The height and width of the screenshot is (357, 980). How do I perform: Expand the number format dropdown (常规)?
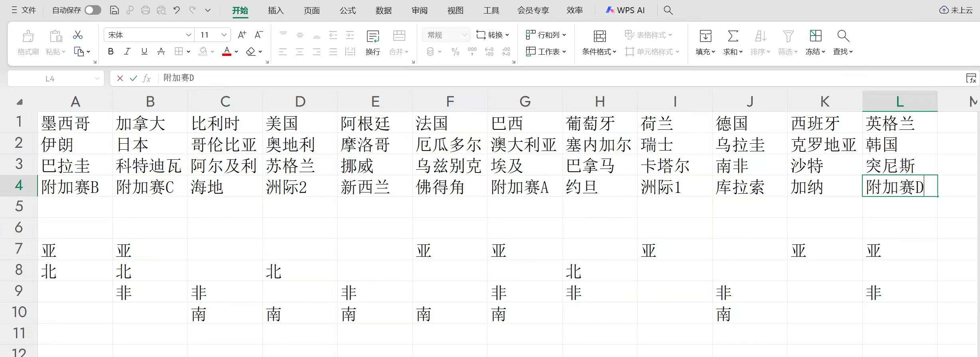[x=464, y=35]
